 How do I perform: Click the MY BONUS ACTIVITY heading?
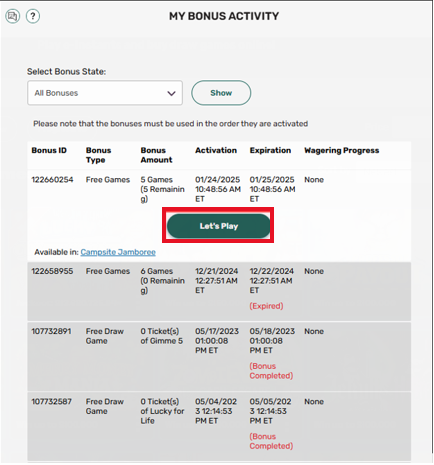tap(224, 16)
